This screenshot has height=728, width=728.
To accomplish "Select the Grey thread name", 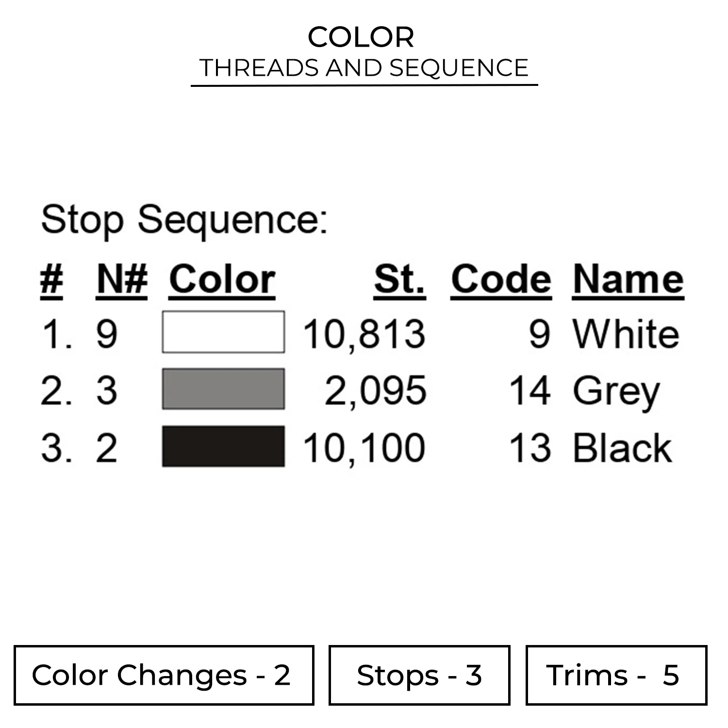I will coord(616,391).
